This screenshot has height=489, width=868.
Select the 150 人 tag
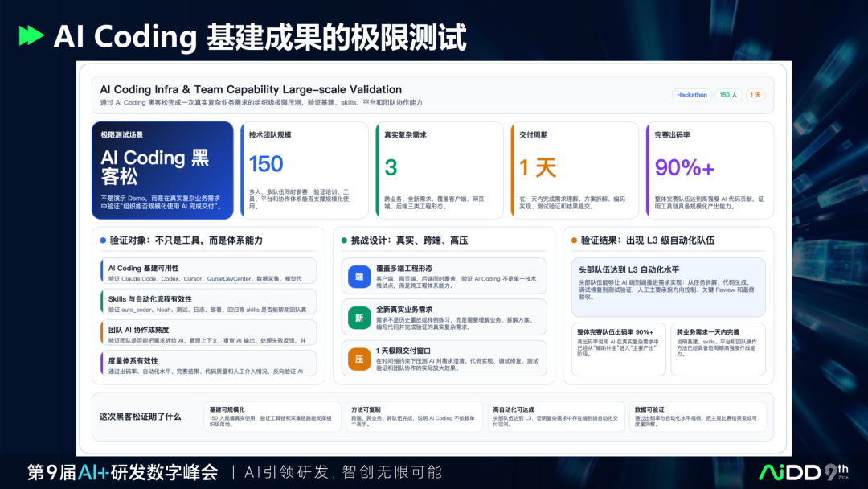coord(728,95)
